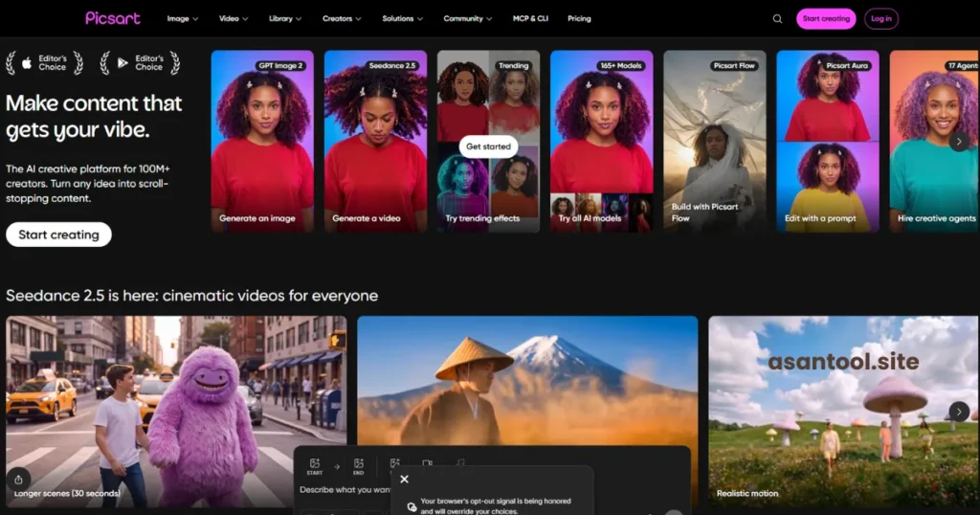The width and height of the screenshot is (980, 515).
Task: Open the Pricing page
Action: coord(579,19)
